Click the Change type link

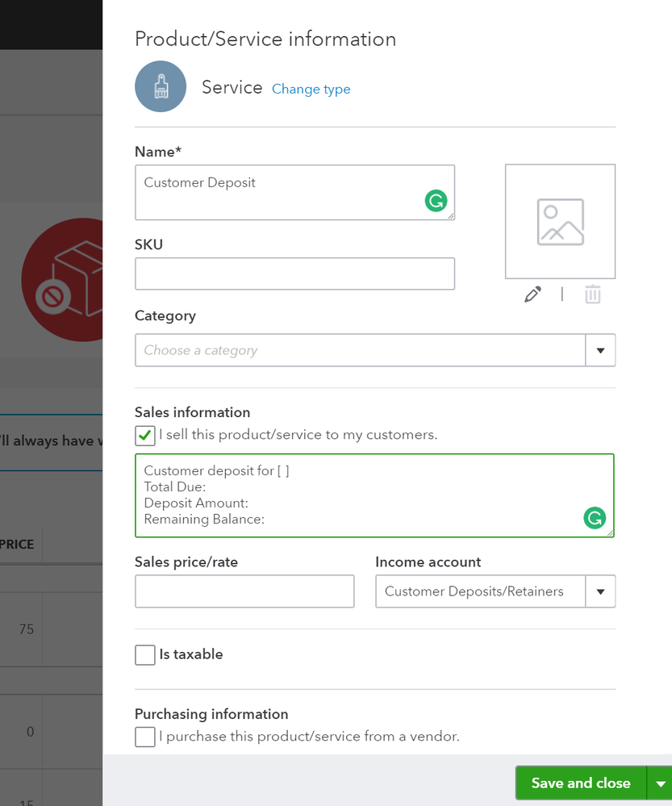pyautogui.click(x=311, y=89)
